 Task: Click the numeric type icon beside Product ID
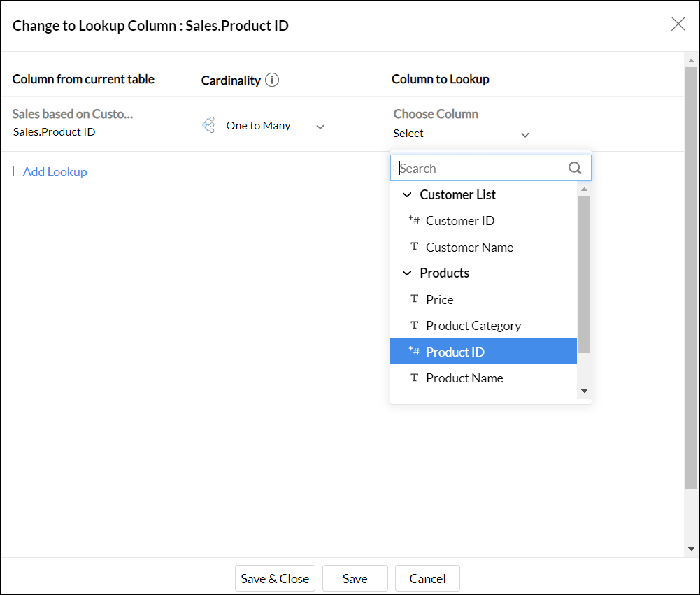[x=414, y=352]
